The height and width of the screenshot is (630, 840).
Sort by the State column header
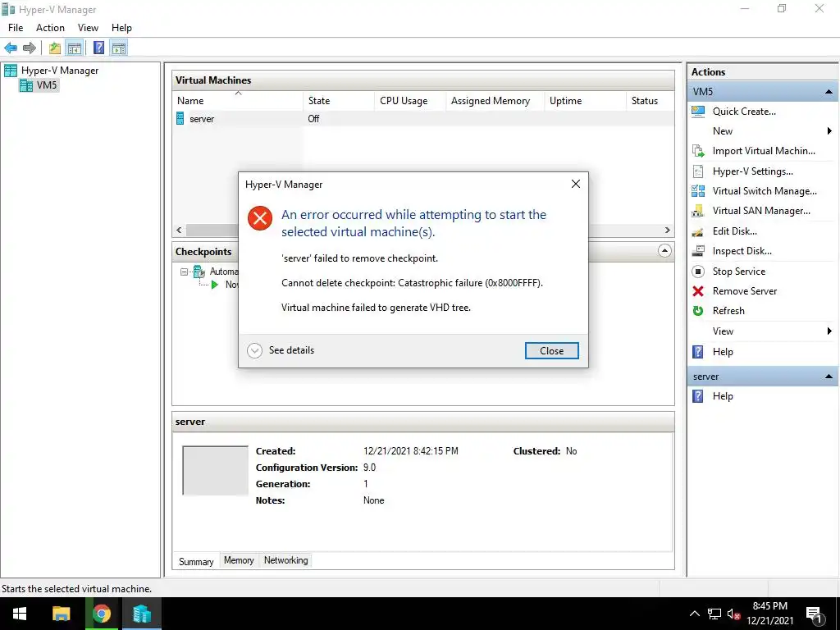pyautogui.click(x=339, y=101)
